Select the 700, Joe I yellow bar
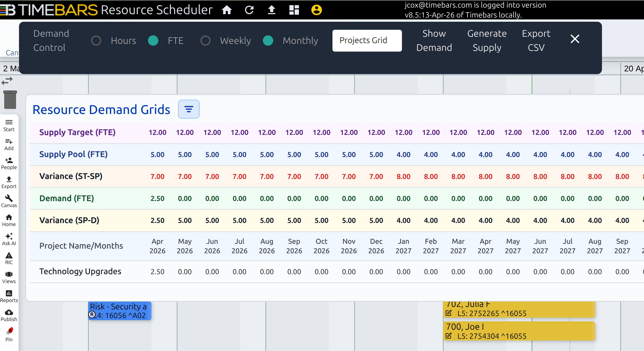The width and height of the screenshot is (644, 351). pyautogui.click(x=519, y=331)
